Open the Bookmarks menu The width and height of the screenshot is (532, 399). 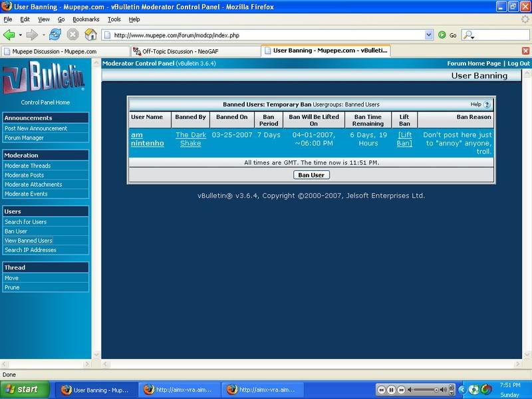click(86, 19)
